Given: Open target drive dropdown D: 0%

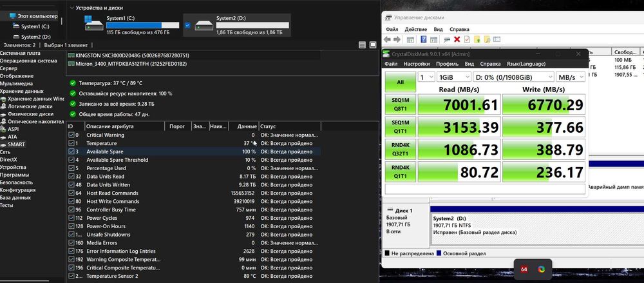Looking at the screenshot, I should (x=513, y=77).
